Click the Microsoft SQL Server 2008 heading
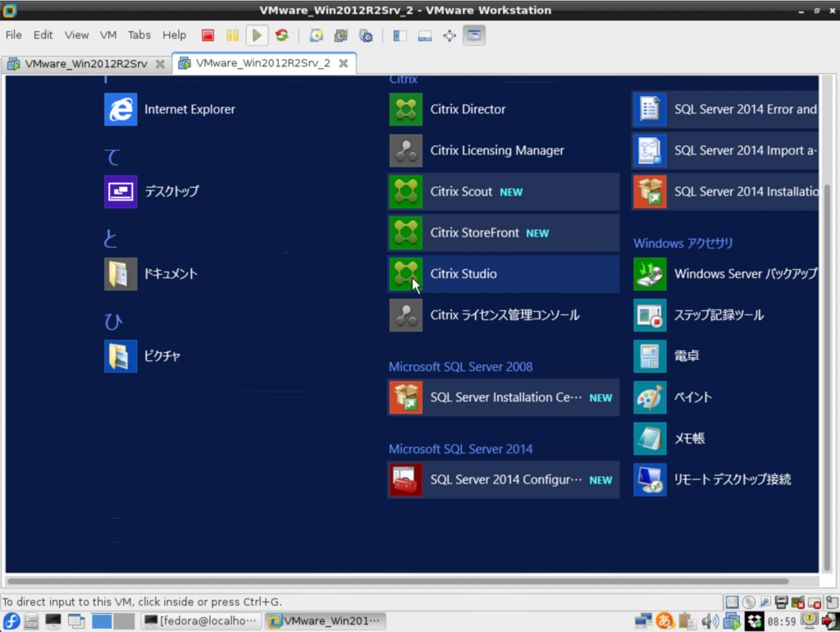The height and width of the screenshot is (632, 840). pyautogui.click(x=461, y=367)
